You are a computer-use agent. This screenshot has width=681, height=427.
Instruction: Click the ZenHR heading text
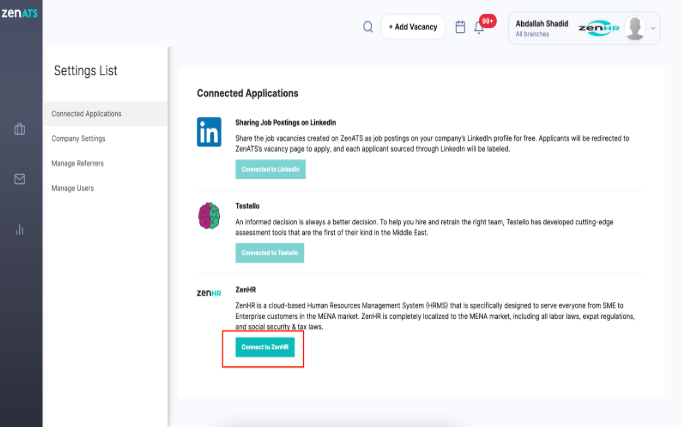(x=246, y=290)
